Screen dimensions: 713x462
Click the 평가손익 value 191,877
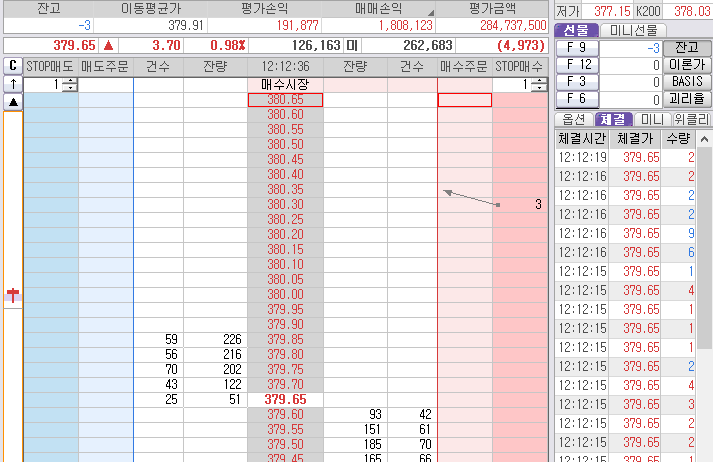click(x=297, y=25)
